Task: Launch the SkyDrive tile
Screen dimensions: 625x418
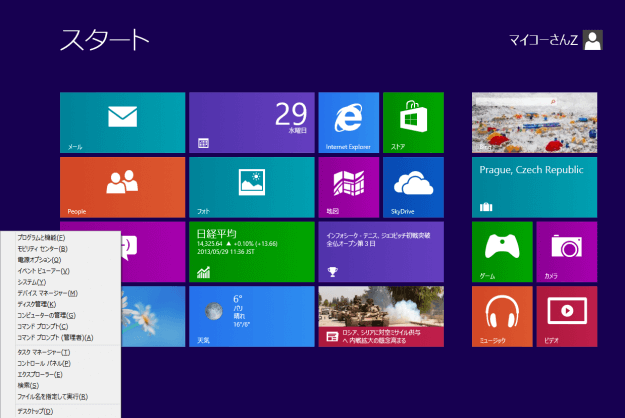Action: point(413,186)
